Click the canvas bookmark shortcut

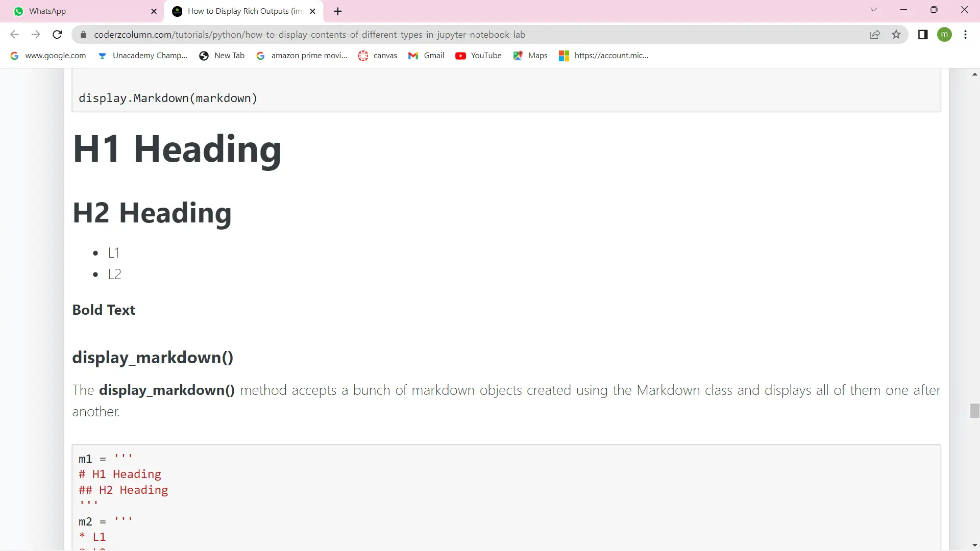coord(379,55)
